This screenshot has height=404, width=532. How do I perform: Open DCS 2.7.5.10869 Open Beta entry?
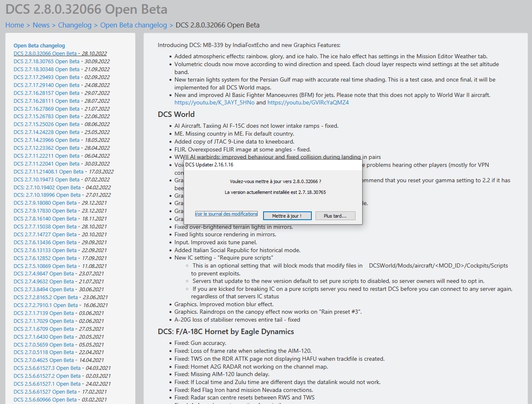(x=45, y=266)
